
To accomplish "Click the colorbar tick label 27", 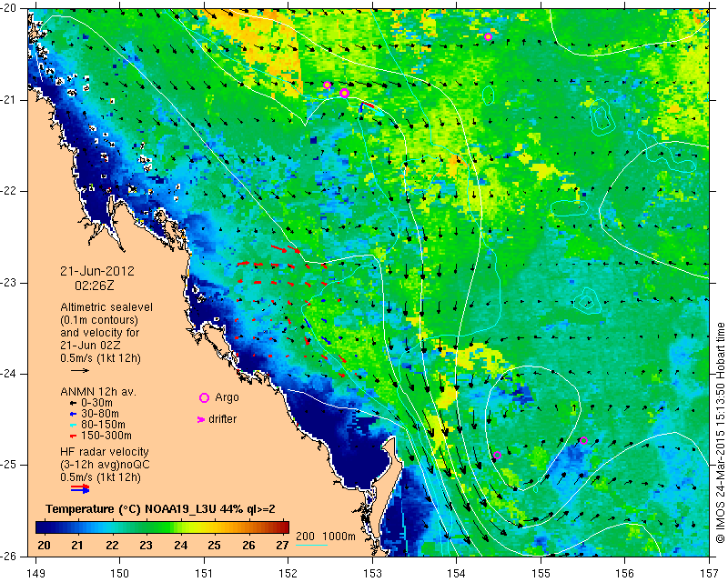I will click(282, 545).
